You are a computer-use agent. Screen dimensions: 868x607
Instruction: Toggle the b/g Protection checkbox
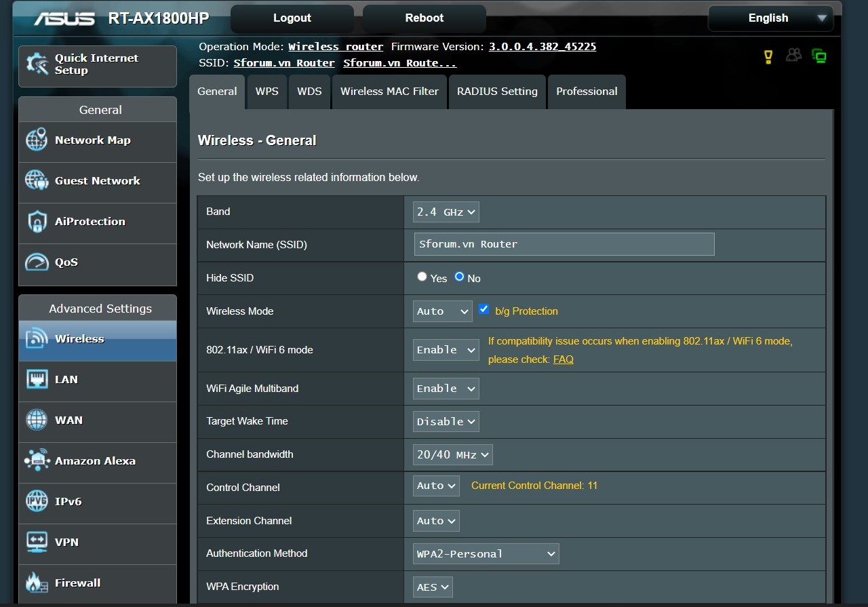point(484,309)
